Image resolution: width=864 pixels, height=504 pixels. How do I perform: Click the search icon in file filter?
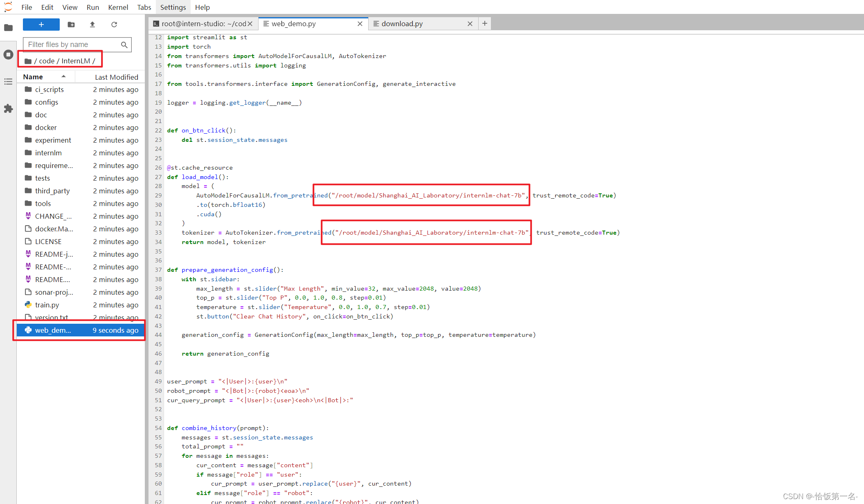pyautogui.click(x=126, y=44)
